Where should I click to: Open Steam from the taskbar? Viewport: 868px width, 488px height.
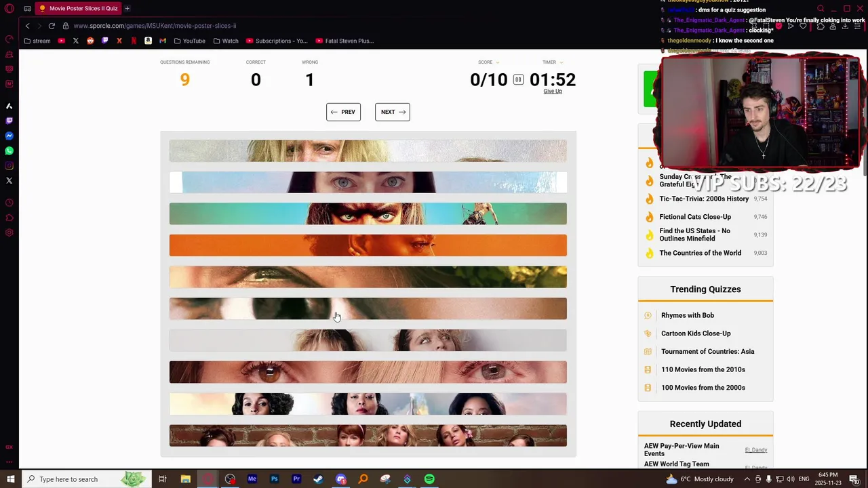tap(318, 479)
